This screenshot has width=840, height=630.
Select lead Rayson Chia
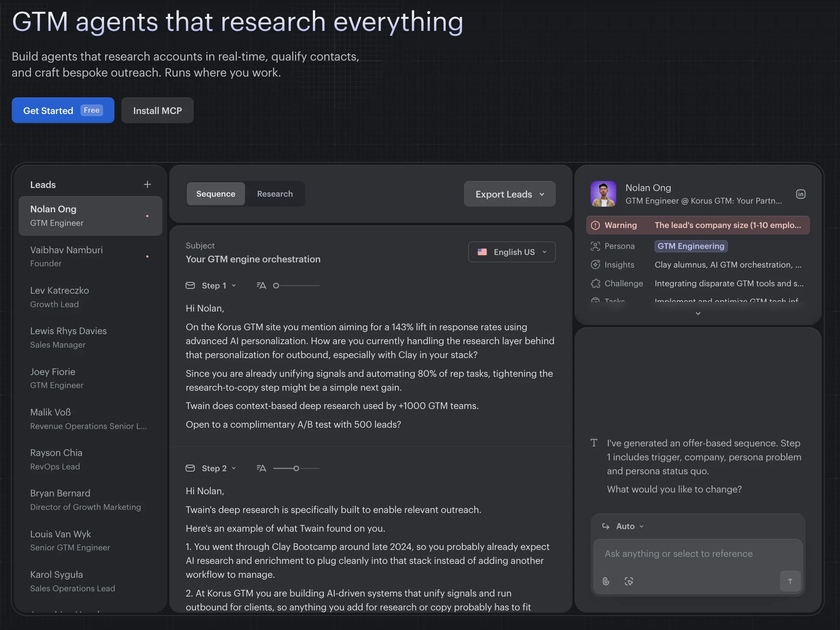click(x=91, y=459)
